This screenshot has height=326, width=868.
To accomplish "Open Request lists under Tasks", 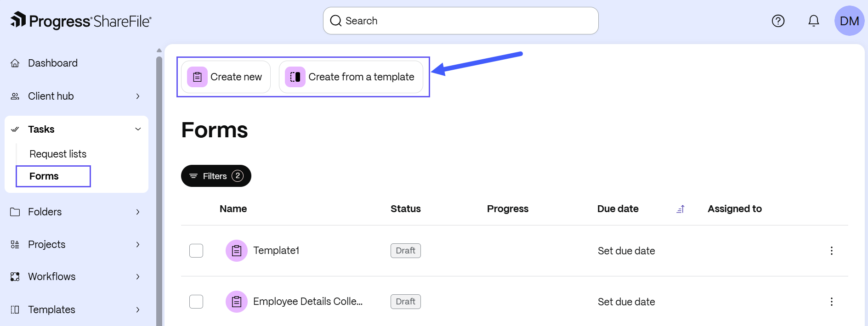I will pyautogui.click(x=58, y=154).
